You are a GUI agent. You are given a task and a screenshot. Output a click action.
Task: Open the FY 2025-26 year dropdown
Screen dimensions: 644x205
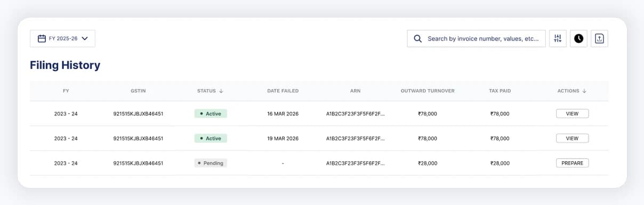click(x=62, y=38)
